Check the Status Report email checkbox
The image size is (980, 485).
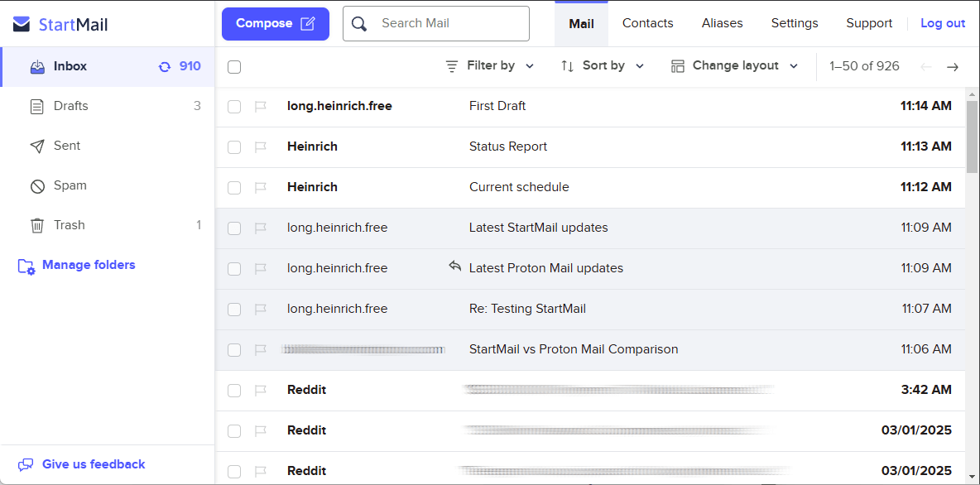[234, 147]
